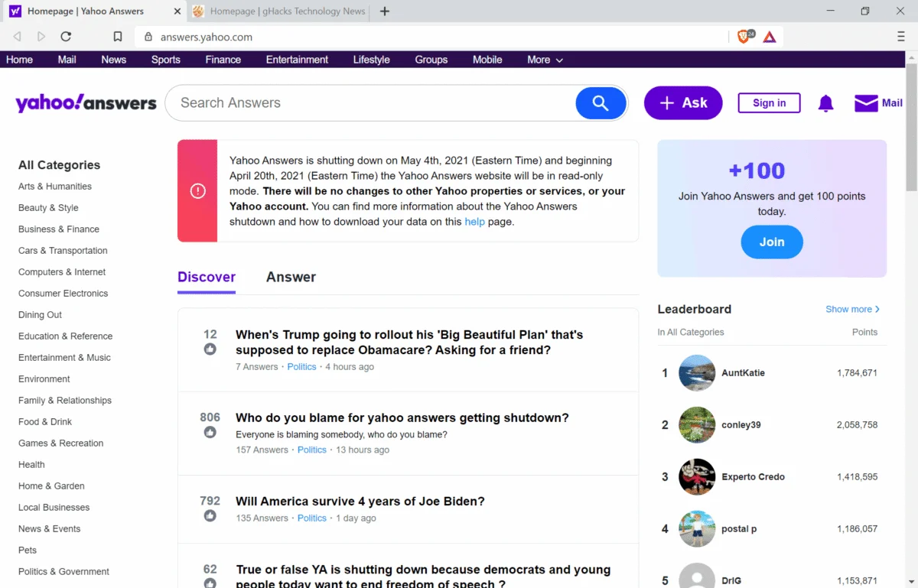The image size is (918, 588).
Task: Click the purple Ask button
Action: (683, 103)
